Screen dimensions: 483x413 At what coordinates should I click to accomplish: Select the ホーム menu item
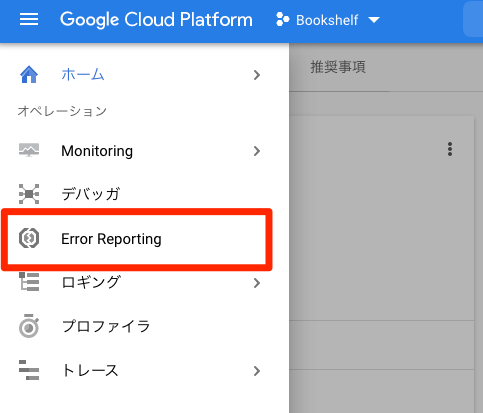click(x=83, y=75)
